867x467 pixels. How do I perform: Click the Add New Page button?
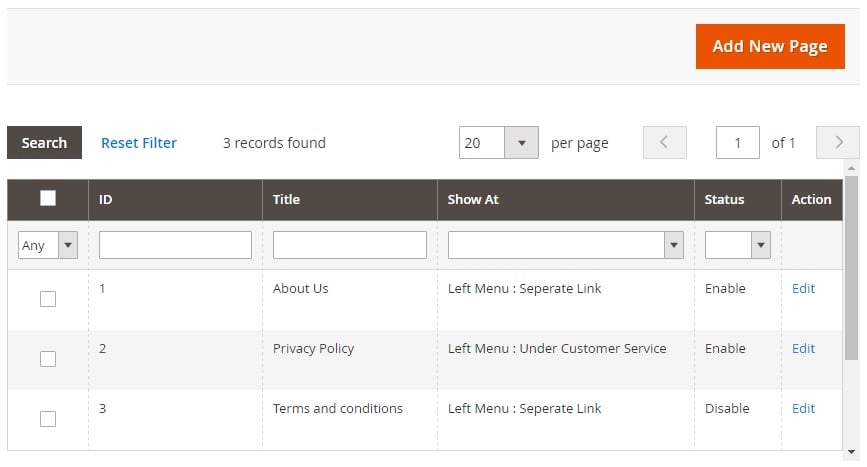coord(770,46)
